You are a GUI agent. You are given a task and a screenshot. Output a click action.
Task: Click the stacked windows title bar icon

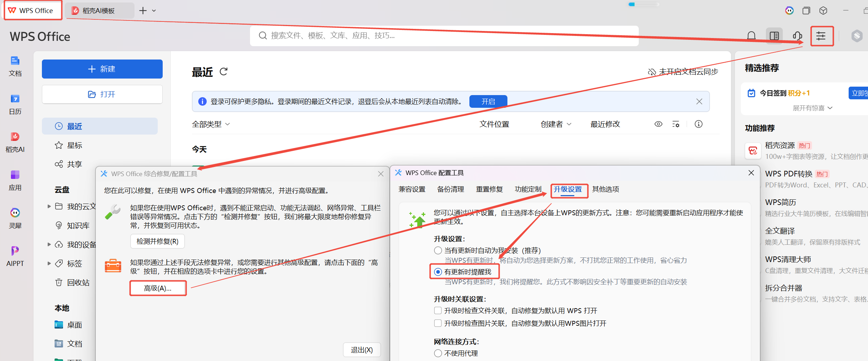pyautogui.click(x=806, y=11)
